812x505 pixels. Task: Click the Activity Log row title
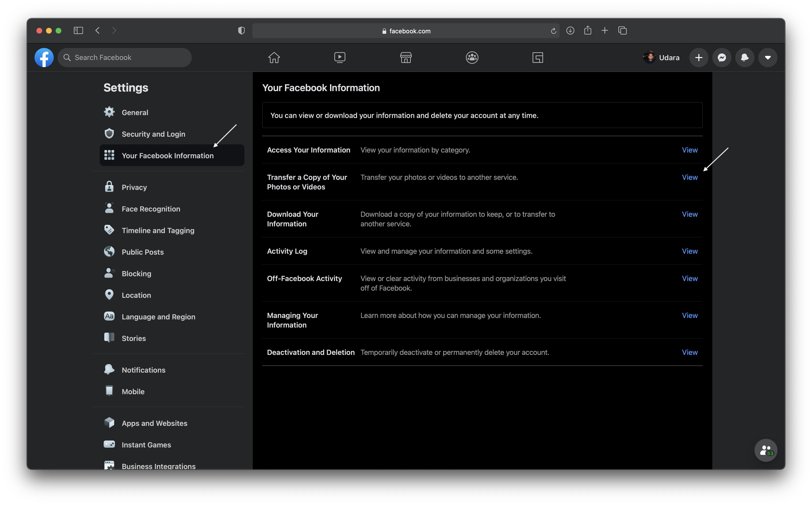[x=287, y=251]
